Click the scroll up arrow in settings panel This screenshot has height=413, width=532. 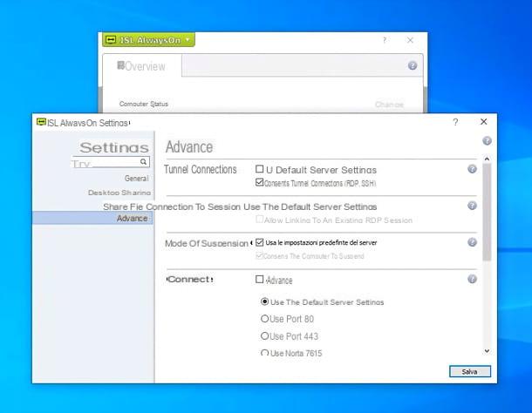tap(487, 159)
